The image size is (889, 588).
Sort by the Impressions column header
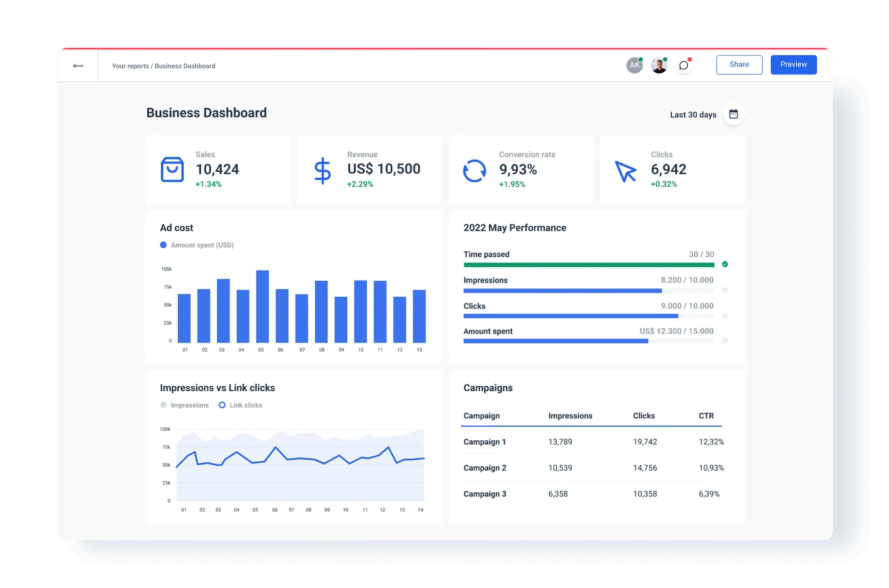tap(570, 416)
